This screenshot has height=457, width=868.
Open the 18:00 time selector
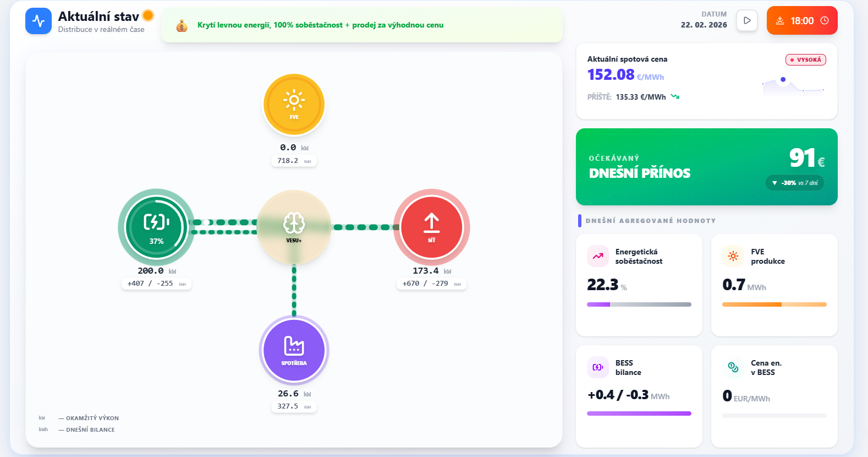click(x=802, y=21)
